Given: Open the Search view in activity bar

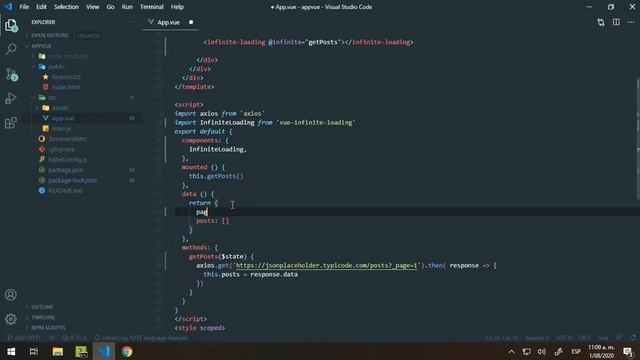Looking at the screenshot, I should point(11,49).
